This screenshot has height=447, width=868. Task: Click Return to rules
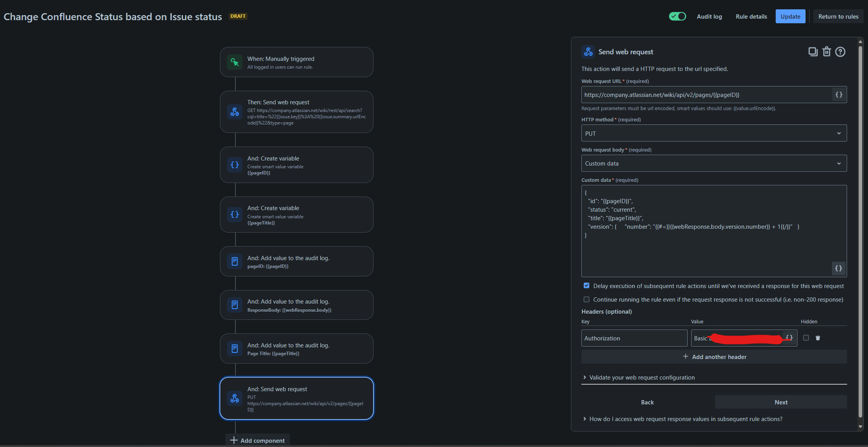point(838,16)
